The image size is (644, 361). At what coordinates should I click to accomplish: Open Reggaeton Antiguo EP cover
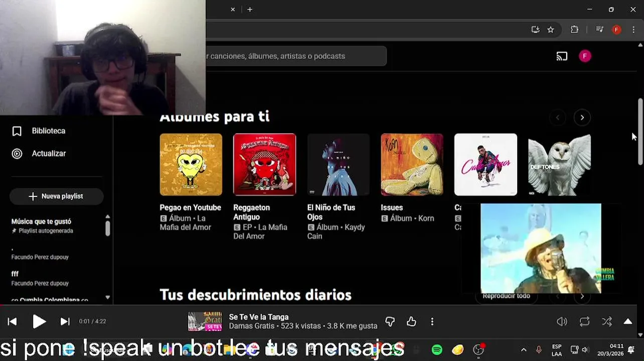click(x=264, y=164)
